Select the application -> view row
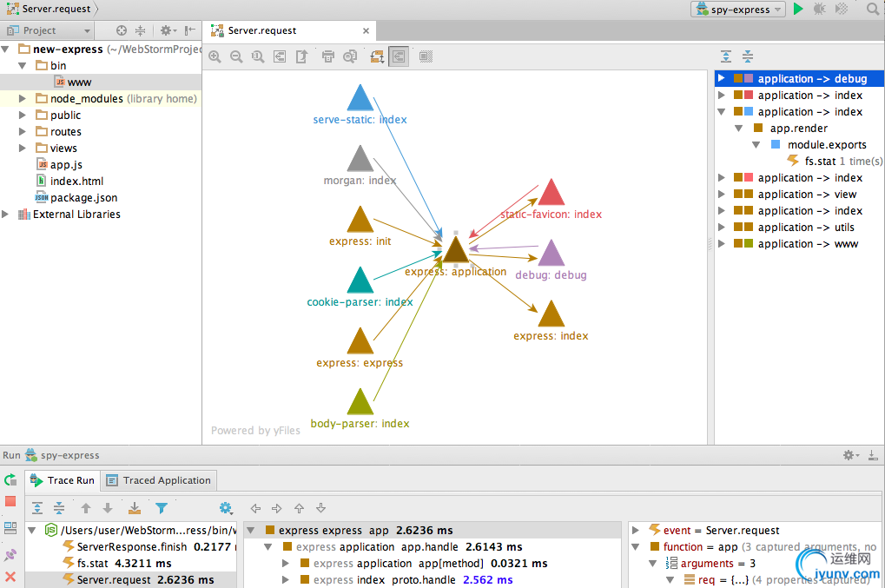The image size is (885, 588). (799, 195)
